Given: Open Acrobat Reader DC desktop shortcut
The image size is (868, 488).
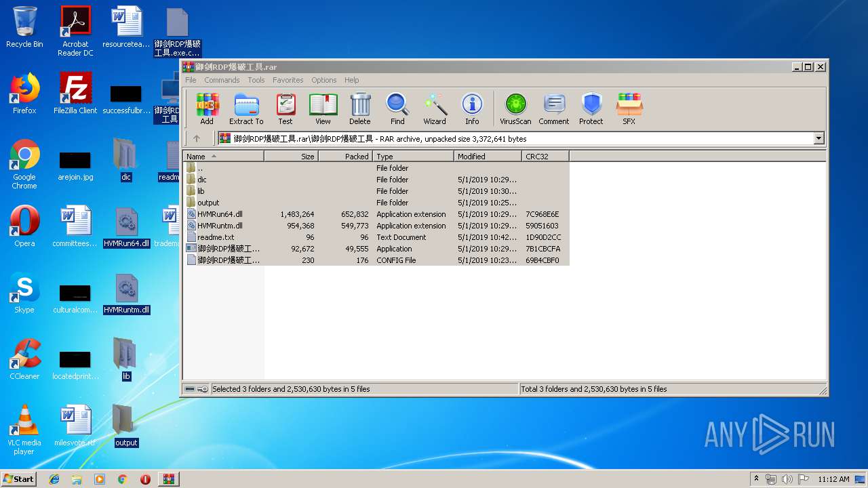Looking at the screenshot, I should tap(75, 31).
